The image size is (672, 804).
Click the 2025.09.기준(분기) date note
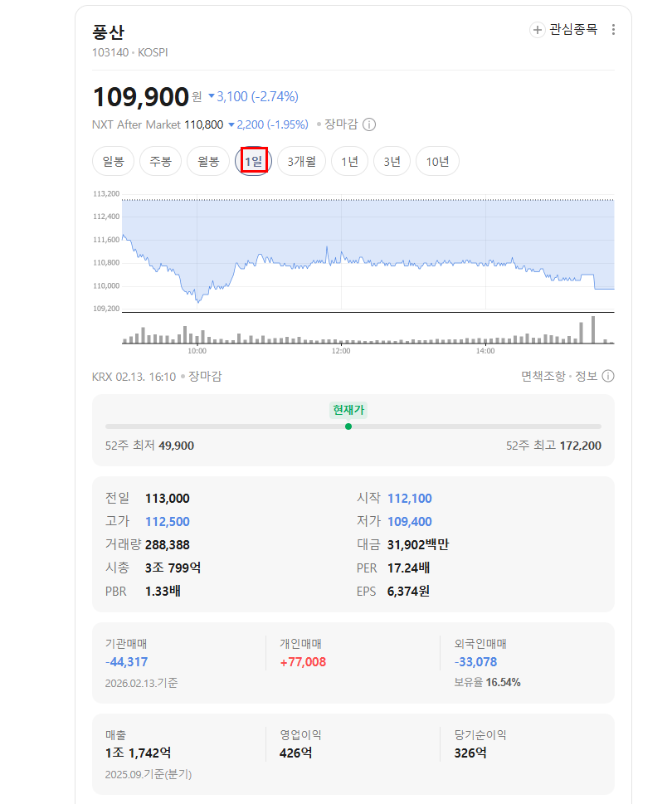pos(149,774)
